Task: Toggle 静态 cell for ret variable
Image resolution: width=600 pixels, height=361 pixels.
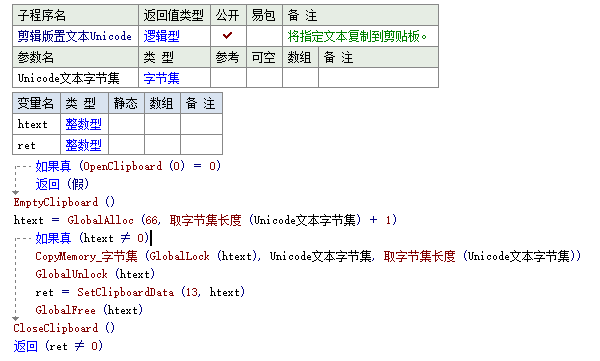Action: [126, 145]
